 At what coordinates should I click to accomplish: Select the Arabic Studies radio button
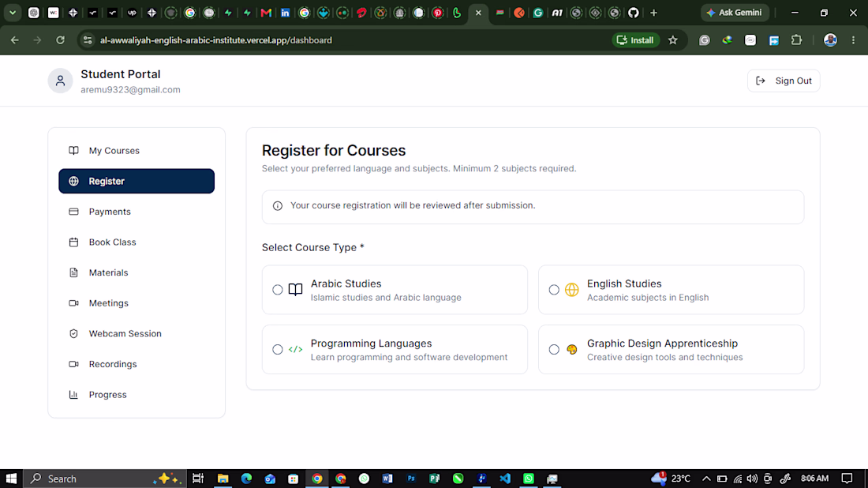pos(277,290)
